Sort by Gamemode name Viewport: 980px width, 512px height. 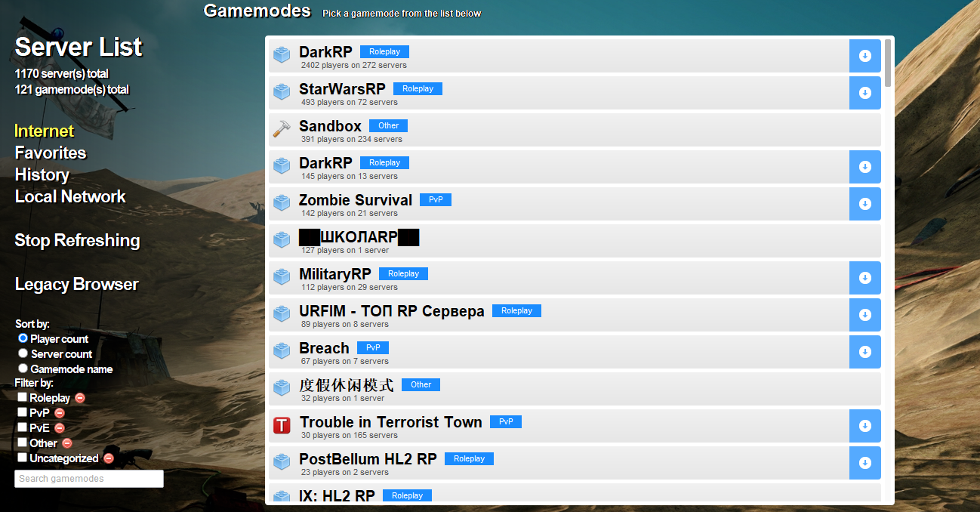point(23,369)
